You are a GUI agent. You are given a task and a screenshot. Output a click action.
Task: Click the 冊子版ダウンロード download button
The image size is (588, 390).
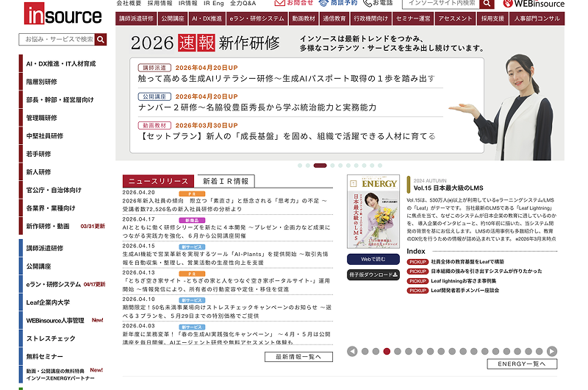pos(373,274)
